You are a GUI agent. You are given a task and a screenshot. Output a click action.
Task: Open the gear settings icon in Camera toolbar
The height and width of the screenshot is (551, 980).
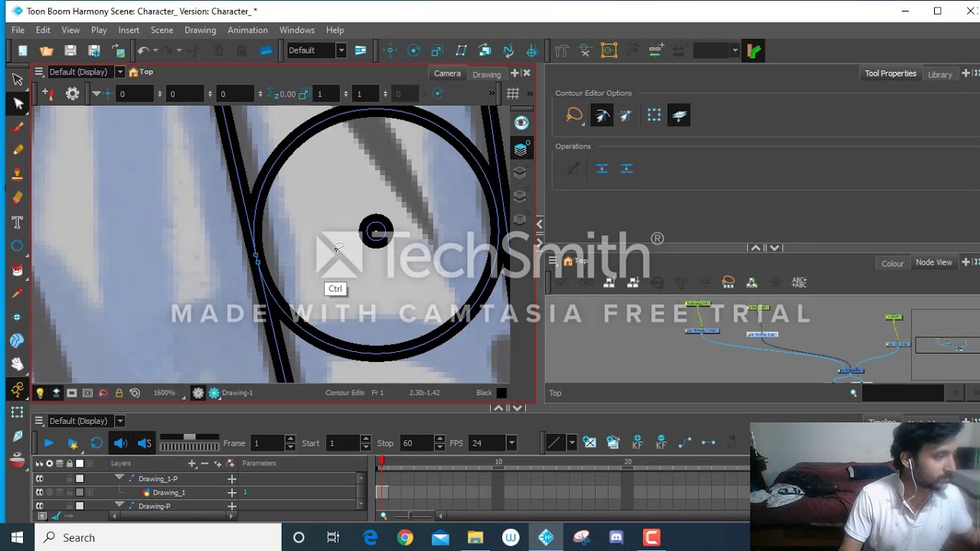click(x=72, y=93)
